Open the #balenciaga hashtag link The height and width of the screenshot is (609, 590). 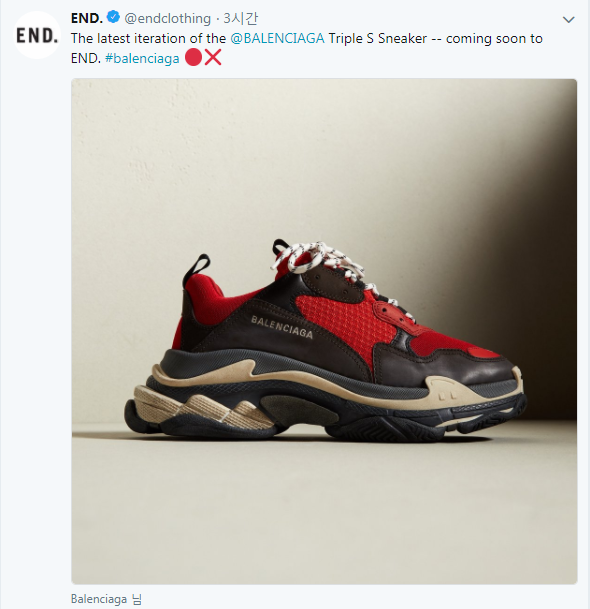click(142, 58)
